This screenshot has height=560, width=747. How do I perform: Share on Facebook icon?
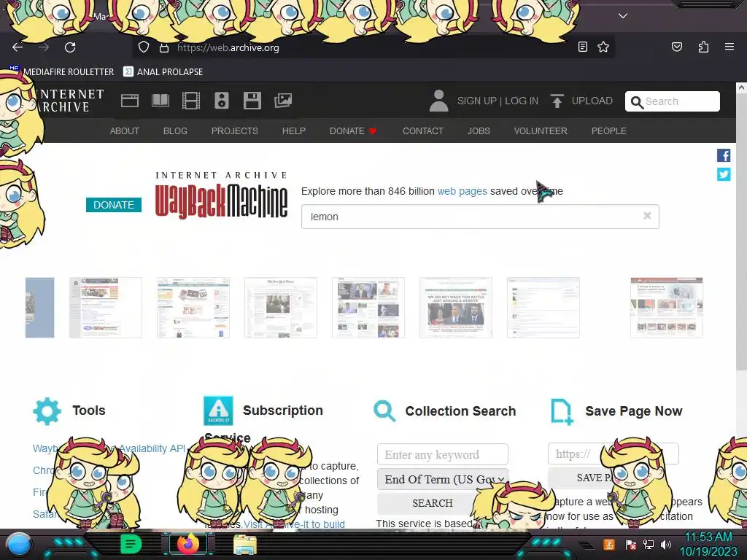tap(724, 155)
